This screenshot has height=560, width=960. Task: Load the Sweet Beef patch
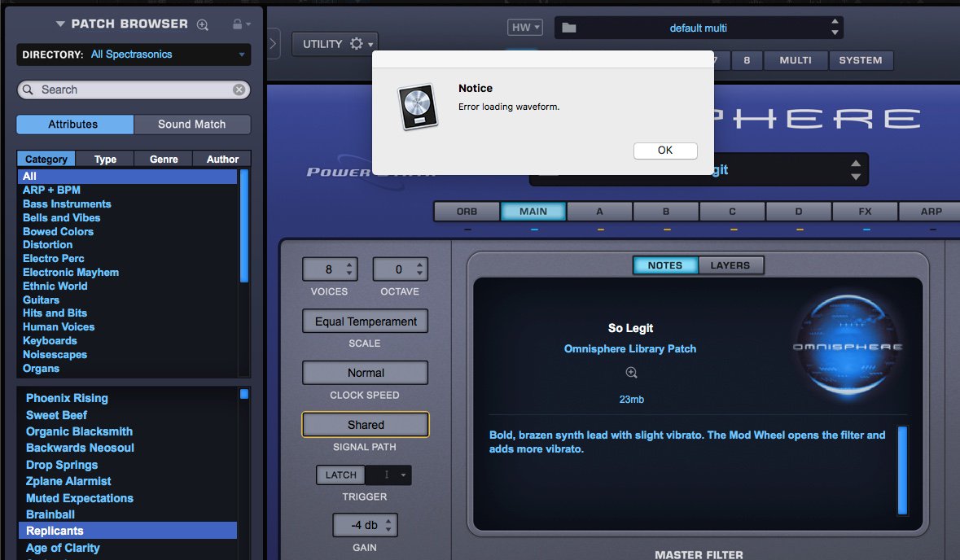(56, 415)
